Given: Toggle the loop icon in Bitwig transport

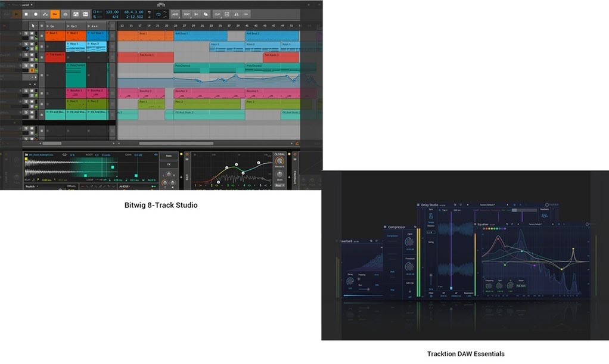Looking at the screenshot, I should pos(158,14).
